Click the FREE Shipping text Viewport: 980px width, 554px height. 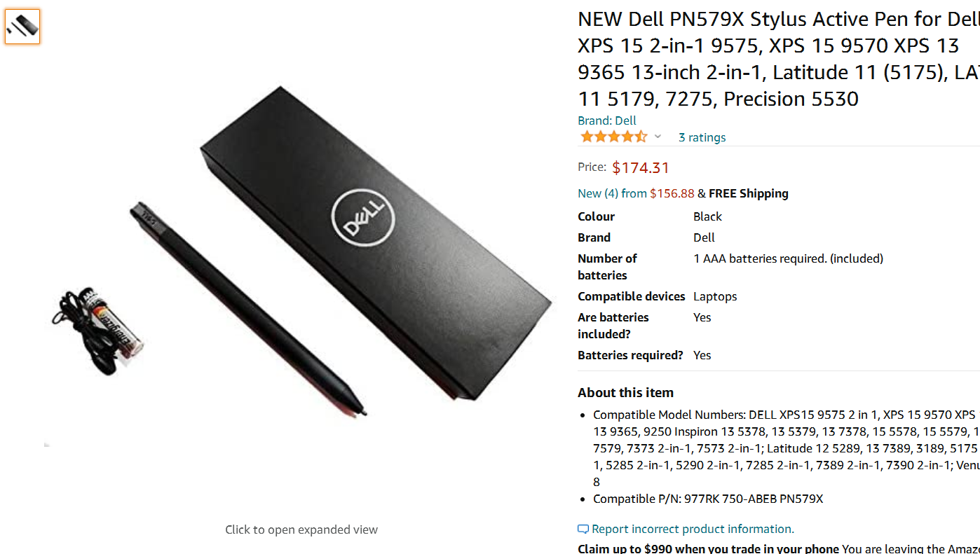click(749, 193)
